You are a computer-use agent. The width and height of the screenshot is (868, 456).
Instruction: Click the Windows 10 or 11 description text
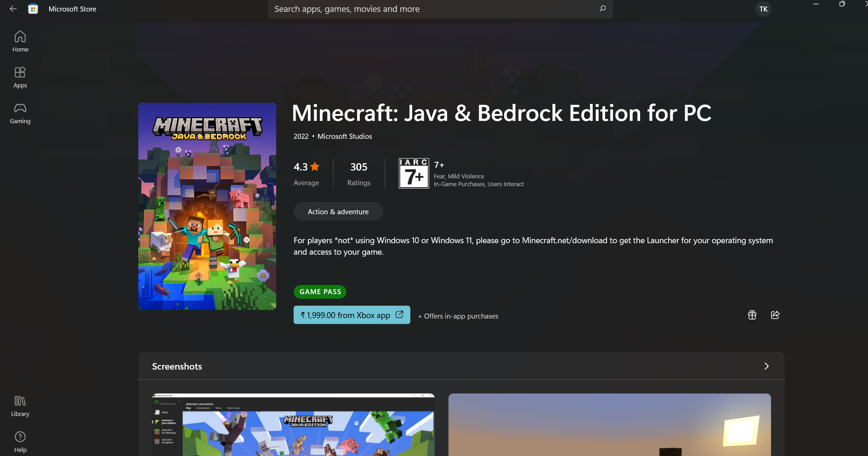pos(533,246)
